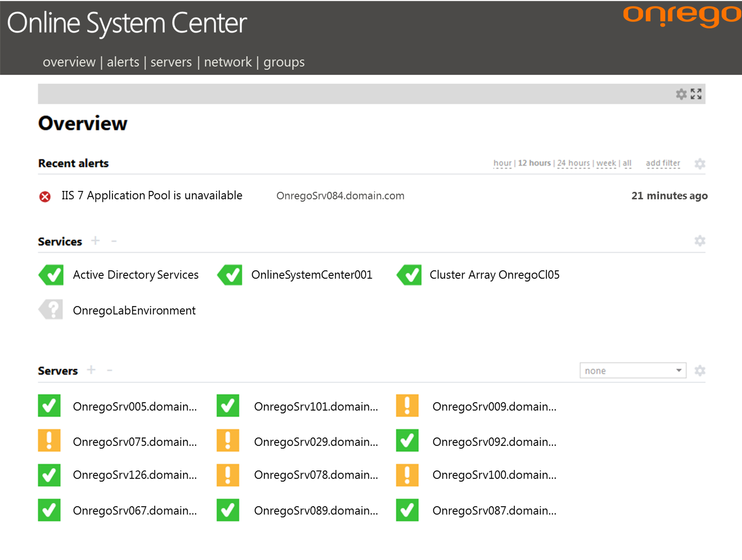The height and width of the screenshot is (560, 742).
Task: Click the fullscreen expand icon
Action: coord(696,94)
